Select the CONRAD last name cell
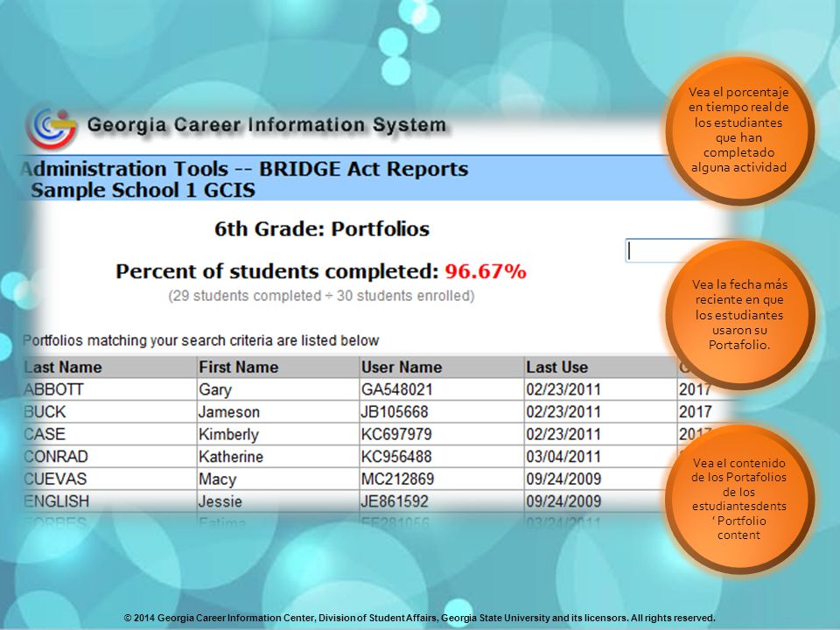Screen dimensions: 840x630 tap(56, 457)
